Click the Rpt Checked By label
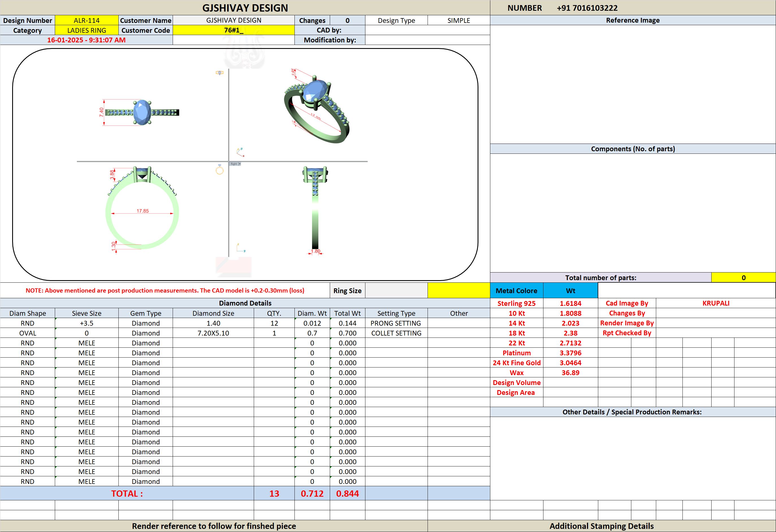 click(627, 333)
